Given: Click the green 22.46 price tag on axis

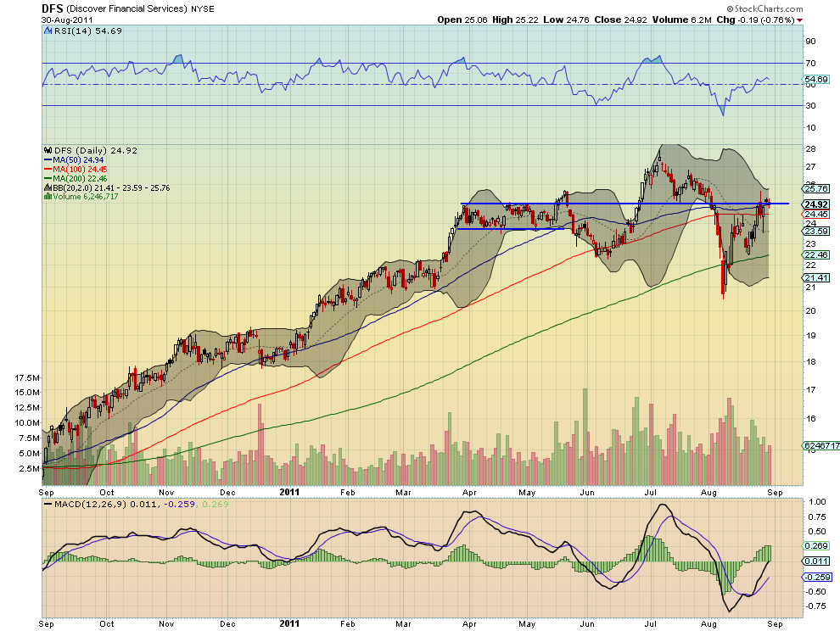Looking at the screenshot, I should tap(816, 255).
